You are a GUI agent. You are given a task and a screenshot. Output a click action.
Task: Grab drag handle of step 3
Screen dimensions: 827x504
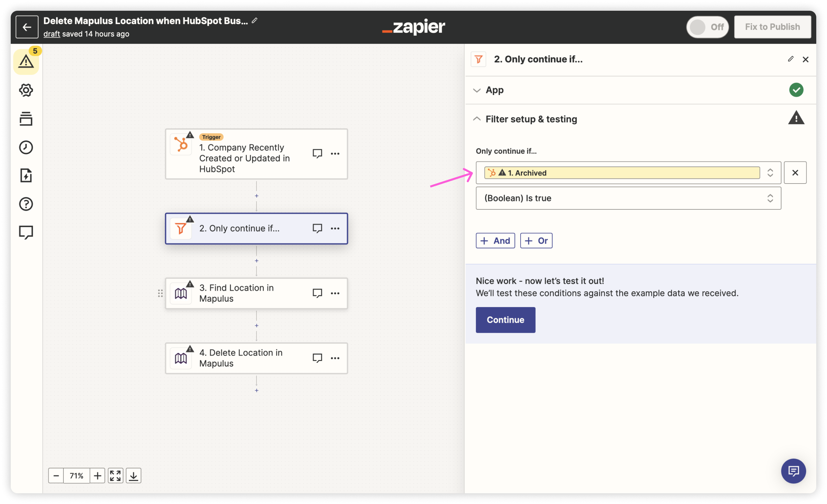point(160,293)
